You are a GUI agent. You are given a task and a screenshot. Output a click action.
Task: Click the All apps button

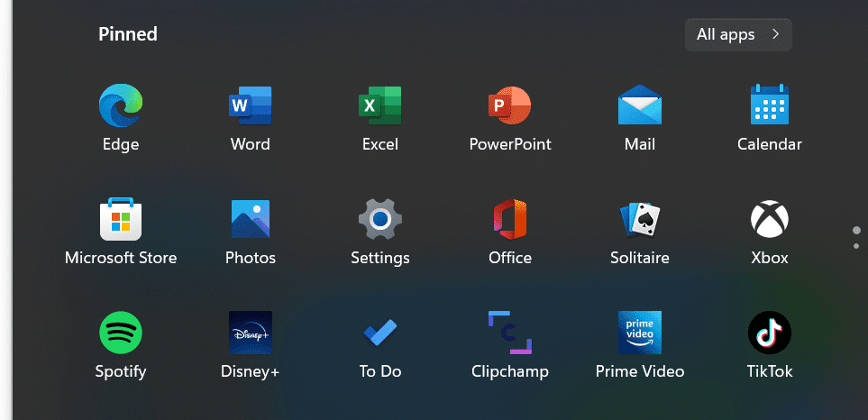738,34
